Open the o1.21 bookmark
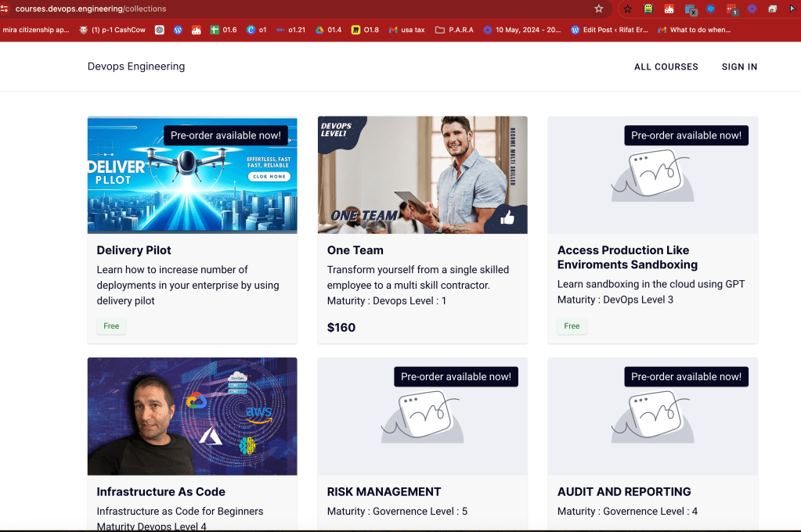 pyautogui.click(x=290, y=30)
